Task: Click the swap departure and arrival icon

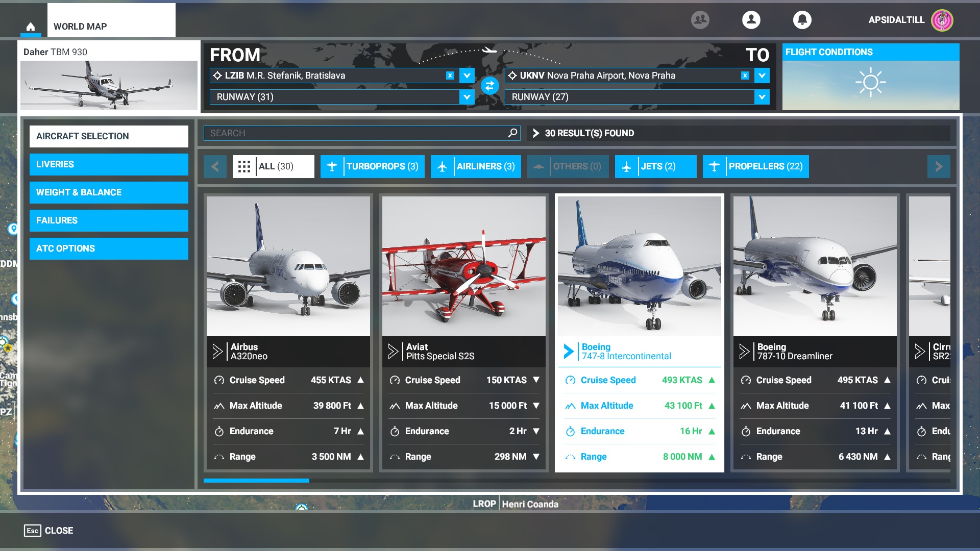Action: click(x=490, y=85)
